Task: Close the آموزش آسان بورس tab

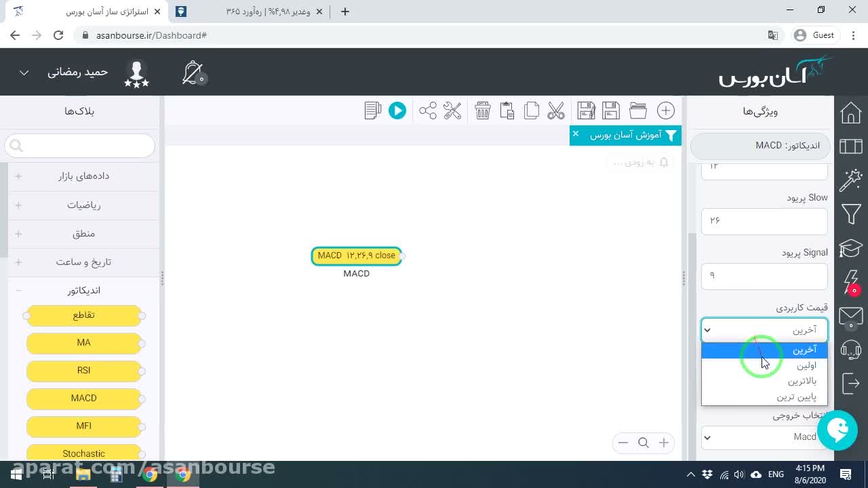Action: (576, 134)
